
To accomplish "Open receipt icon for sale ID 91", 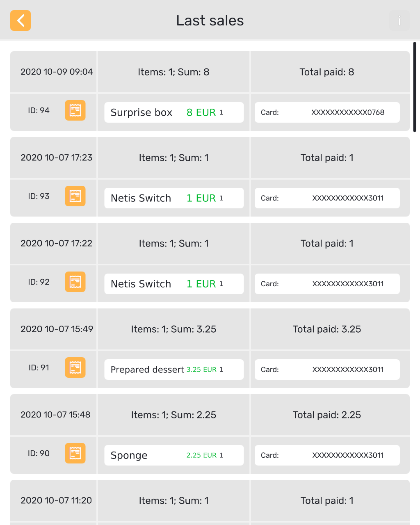I will tap(75, 367).
